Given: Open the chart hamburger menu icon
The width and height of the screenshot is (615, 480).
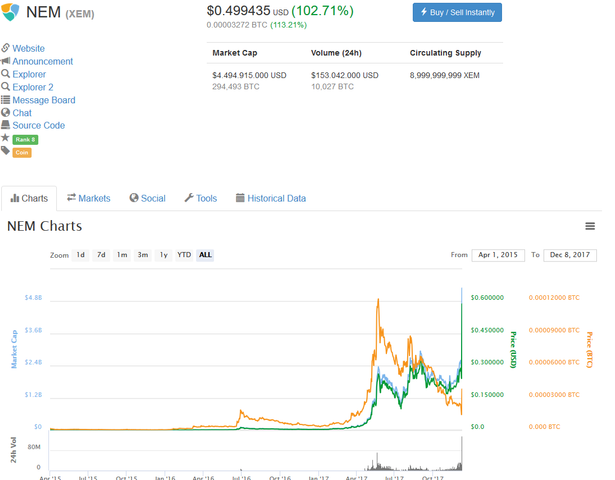Looking at the screenshot, I should [590, 226].
